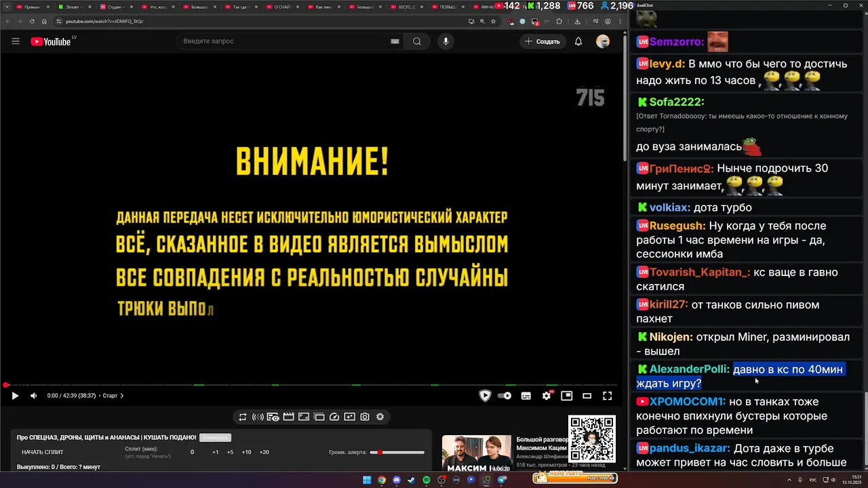
Task: Bookmark this page with the star
Action: click(493, 21)
